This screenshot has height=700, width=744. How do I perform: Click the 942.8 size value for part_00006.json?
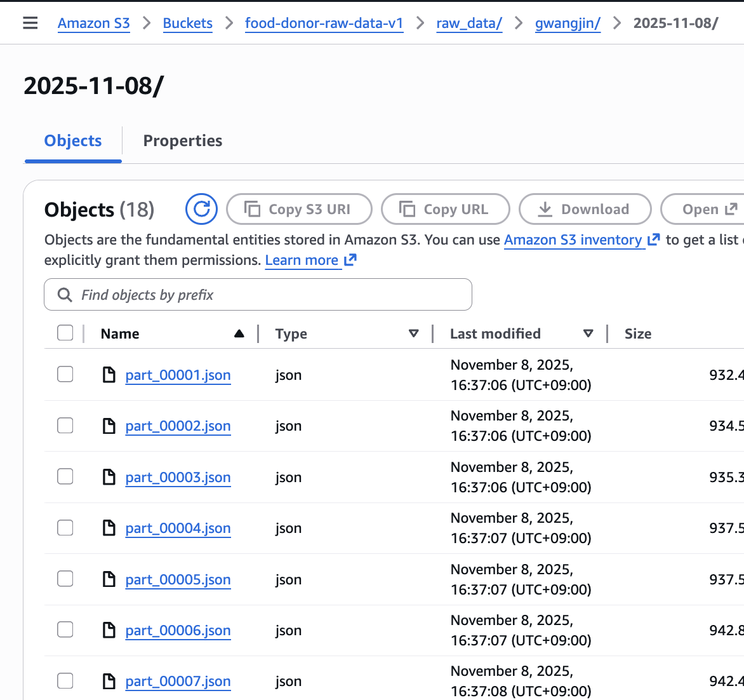pyautogui.click(x=726, y=630)
